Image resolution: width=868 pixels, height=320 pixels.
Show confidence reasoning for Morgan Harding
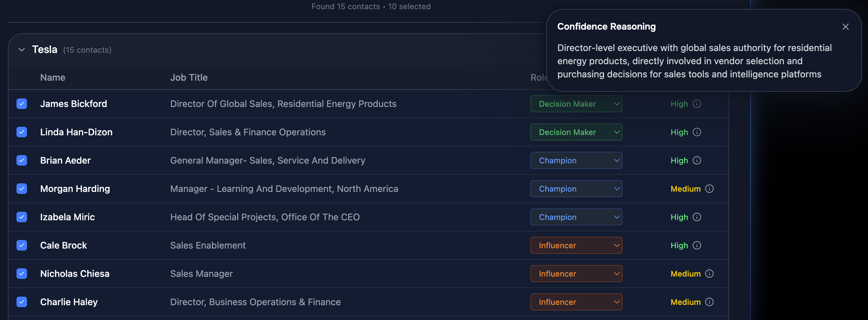point(709,189)
